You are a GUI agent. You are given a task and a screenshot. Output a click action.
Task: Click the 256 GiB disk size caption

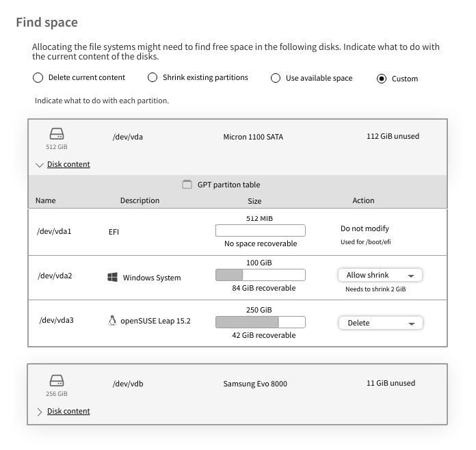point(57,394)
